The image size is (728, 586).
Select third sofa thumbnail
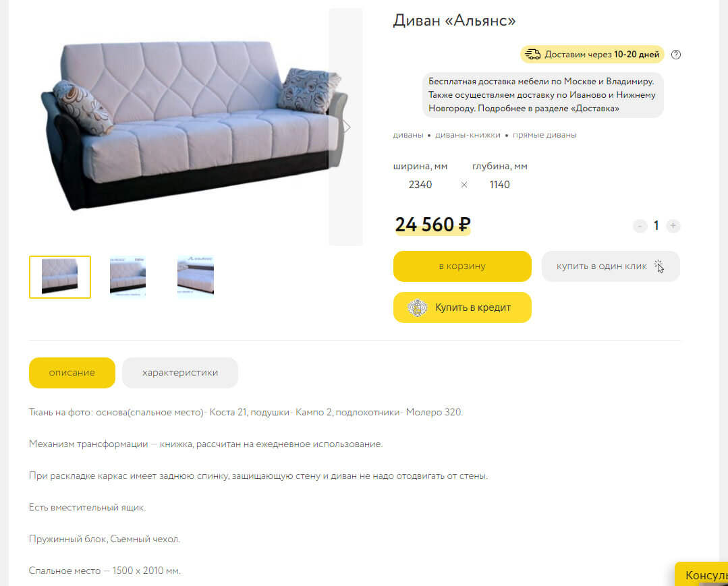(x=196, y=277)
